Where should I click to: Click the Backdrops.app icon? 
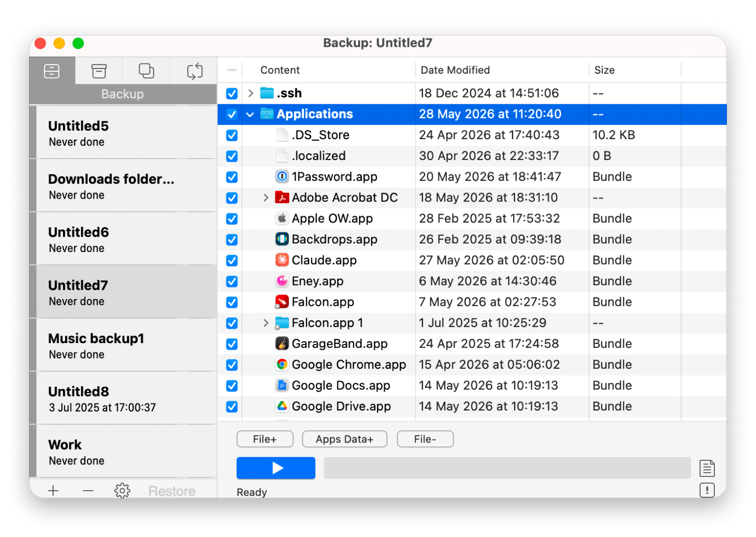(282, 239)
